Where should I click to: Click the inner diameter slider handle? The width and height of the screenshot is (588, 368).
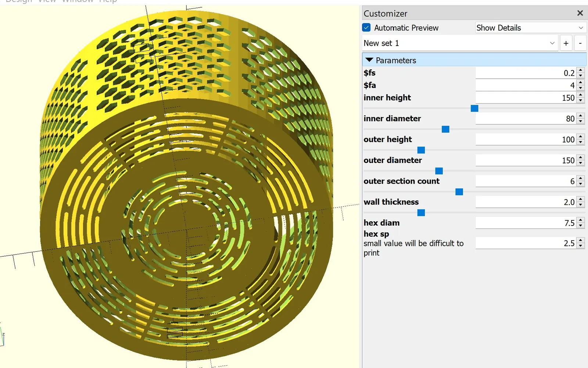tap(445, 129)
